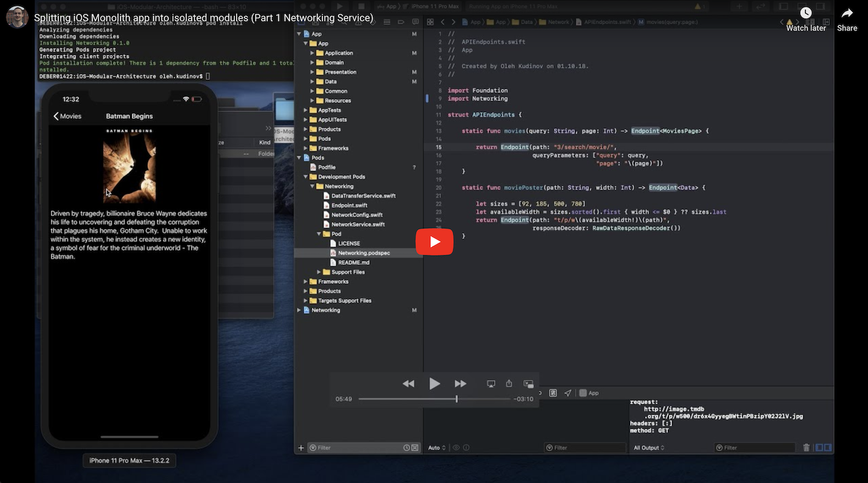Open README.md in the navigator

353,263
